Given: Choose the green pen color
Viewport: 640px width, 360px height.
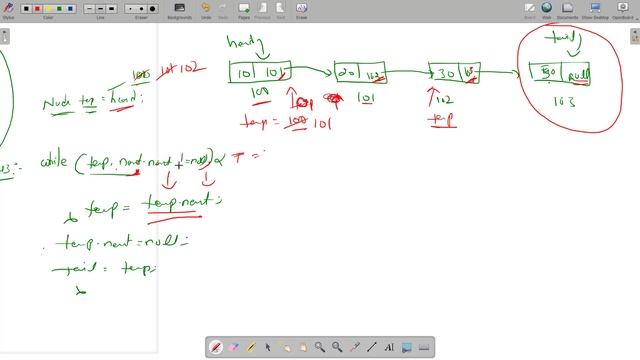Looking at the screenshot, I should (59, 9).
